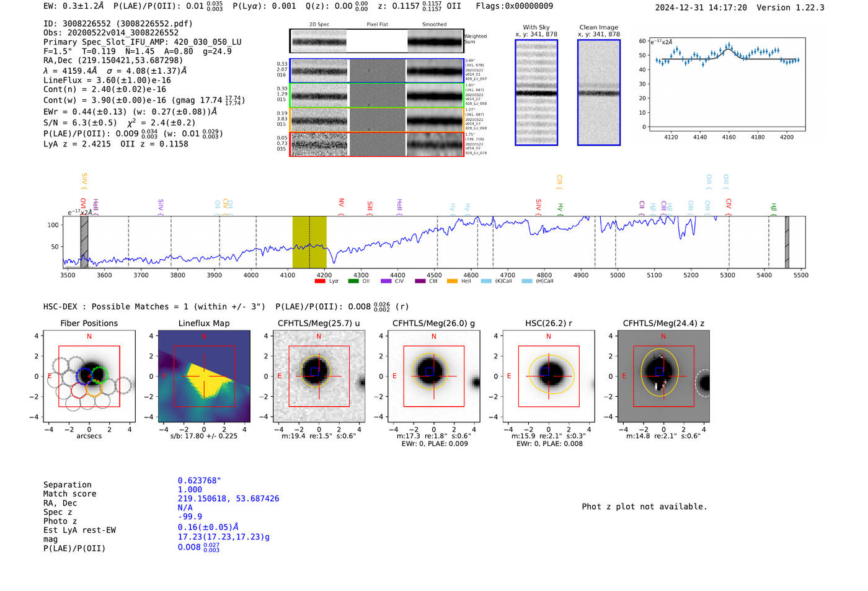The image size is (868, 591).
Task: Select the blue-bordered fiber spectrum row
Action: coord(376,71)
